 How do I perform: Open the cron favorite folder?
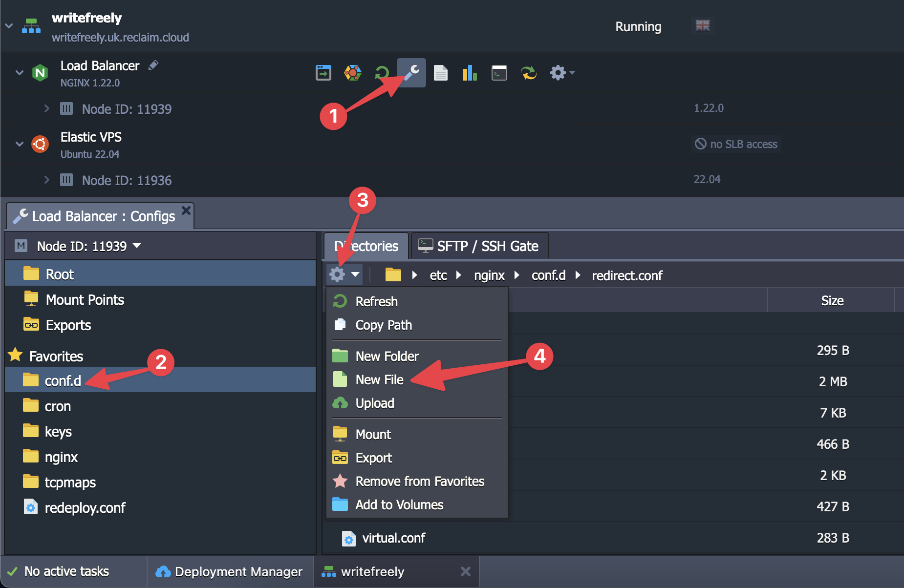[x=160, y=406]
